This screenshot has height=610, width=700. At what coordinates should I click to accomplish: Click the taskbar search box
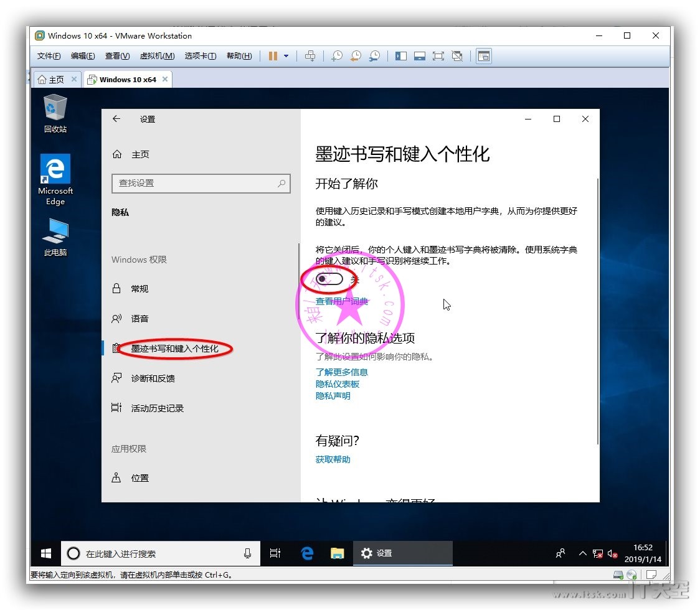click(160, 554)
